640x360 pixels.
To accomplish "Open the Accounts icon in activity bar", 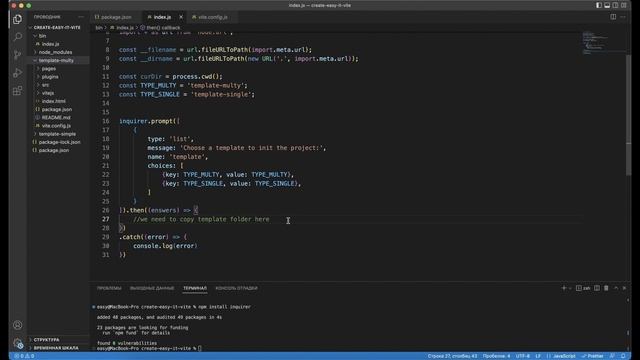I will coord(18,325).
